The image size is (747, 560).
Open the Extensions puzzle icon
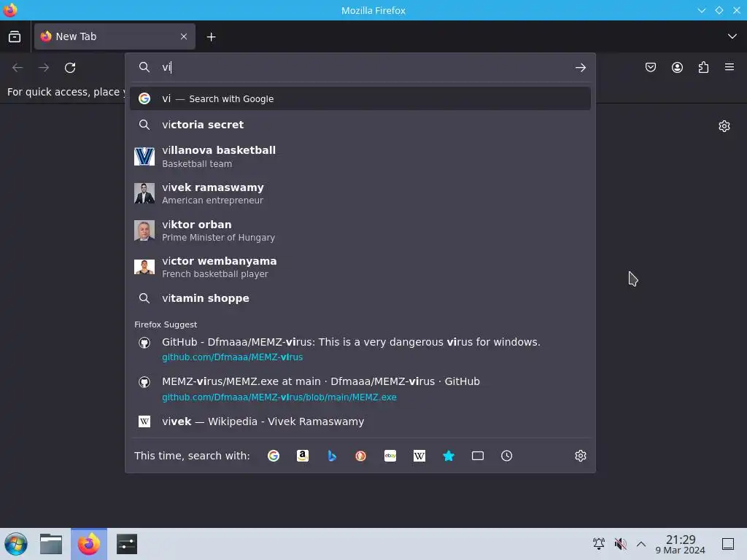[x=703, y=68]
